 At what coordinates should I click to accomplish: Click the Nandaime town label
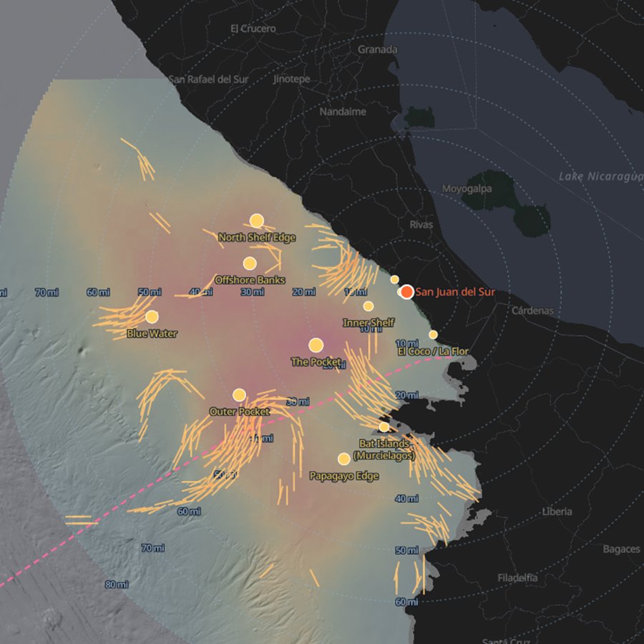[x=343, y=112]
